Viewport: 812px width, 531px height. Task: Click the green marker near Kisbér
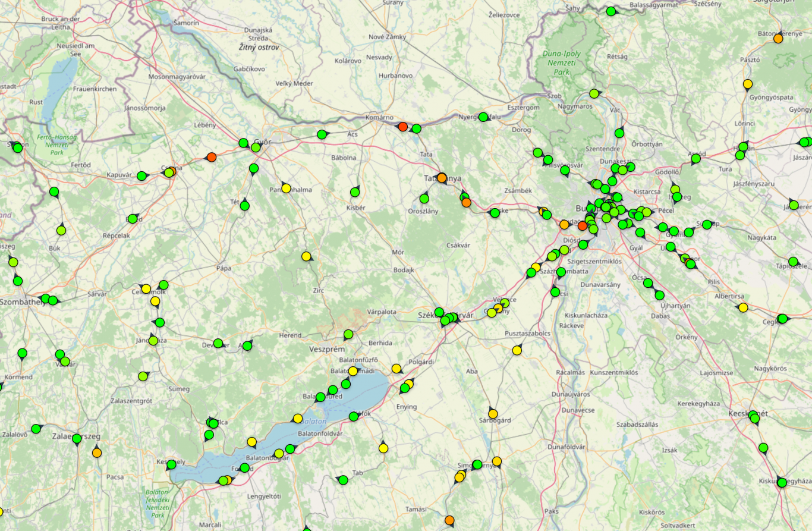point(355,191)
